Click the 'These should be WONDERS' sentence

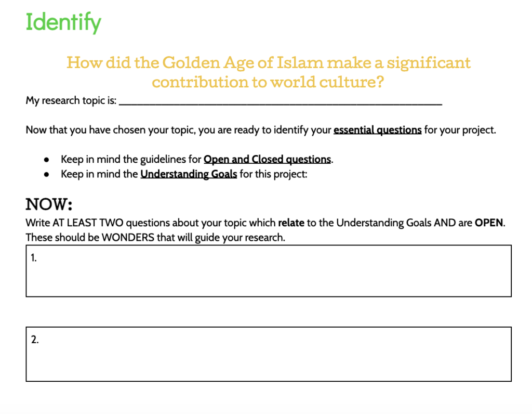[x=155, y=237]
